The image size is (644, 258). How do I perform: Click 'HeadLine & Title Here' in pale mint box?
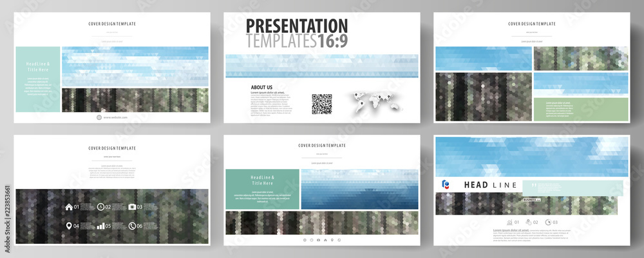(38, 66)
